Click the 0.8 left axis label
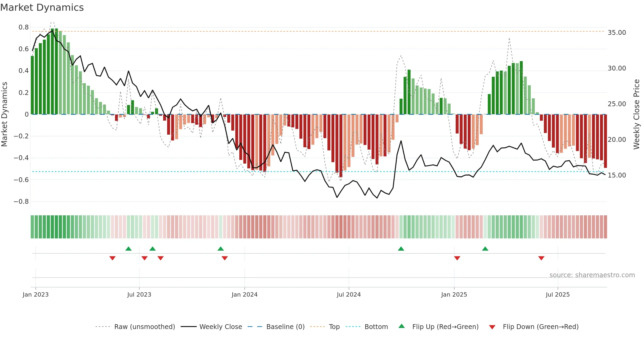644x362 pixels. pyautogui.click(x=24, y=27)
